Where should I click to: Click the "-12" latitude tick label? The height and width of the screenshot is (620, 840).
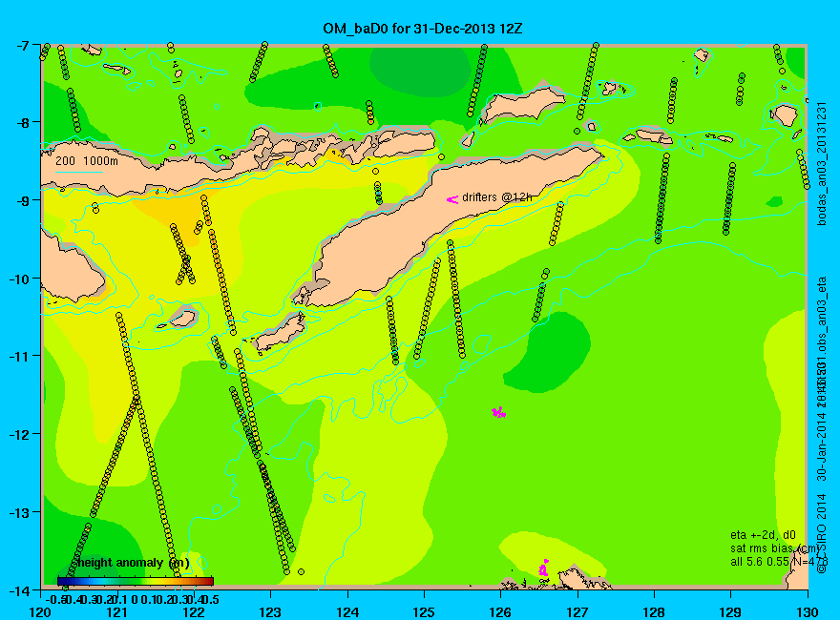tap(19, 434)
